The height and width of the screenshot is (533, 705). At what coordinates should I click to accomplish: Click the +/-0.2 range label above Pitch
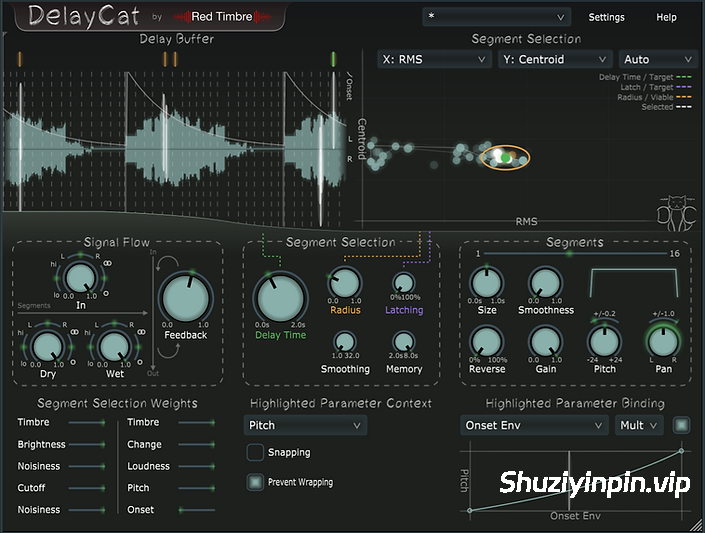tap(604, 314)
